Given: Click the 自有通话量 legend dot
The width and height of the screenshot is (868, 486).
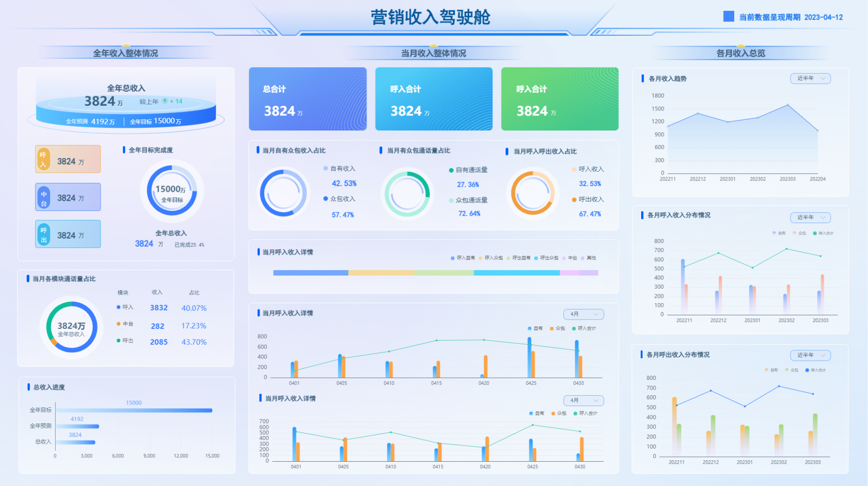Looking at the screenshot, I should pyautogui.click(x=451, y=170).
